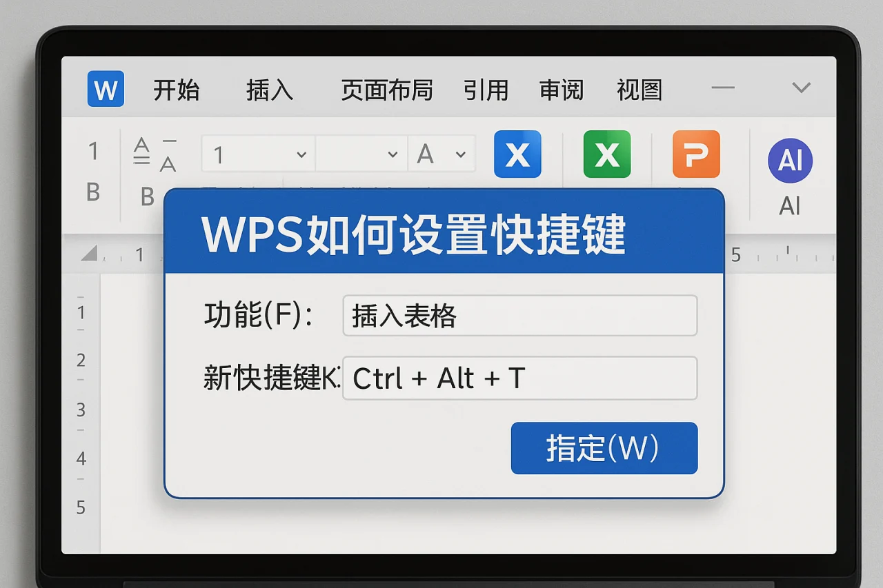Expand the empty font name dropdown
Viewport: 883px width, 588px height.
(361, 154)
